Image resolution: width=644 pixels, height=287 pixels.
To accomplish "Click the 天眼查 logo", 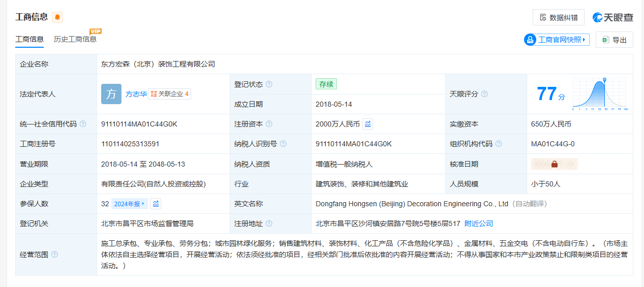I will (613, 17).
